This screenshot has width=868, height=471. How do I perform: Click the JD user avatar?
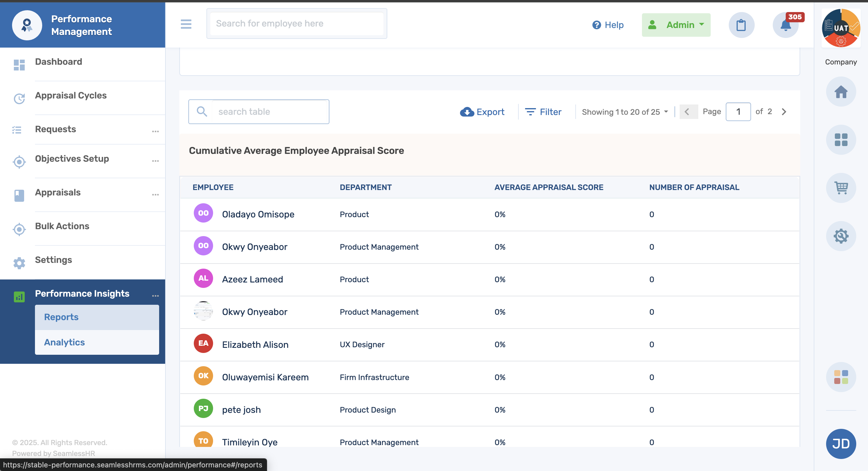841,444
